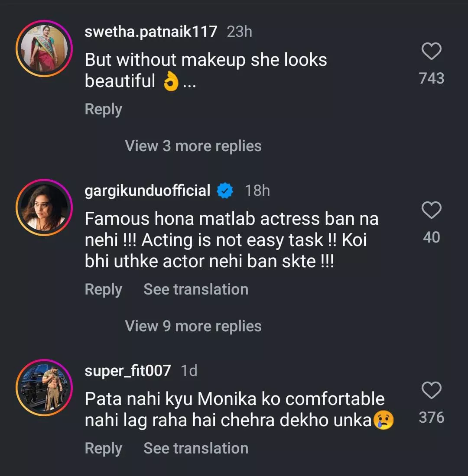Open swetha.patnaik117's profile picture
Screen dimensions: 468x476
44,49
